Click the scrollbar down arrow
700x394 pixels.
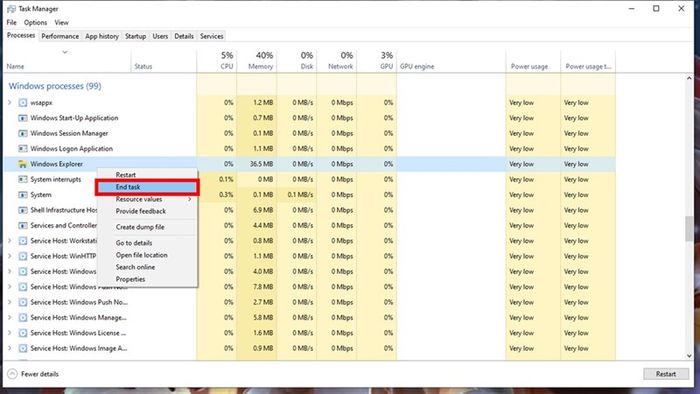coord(690,356)
